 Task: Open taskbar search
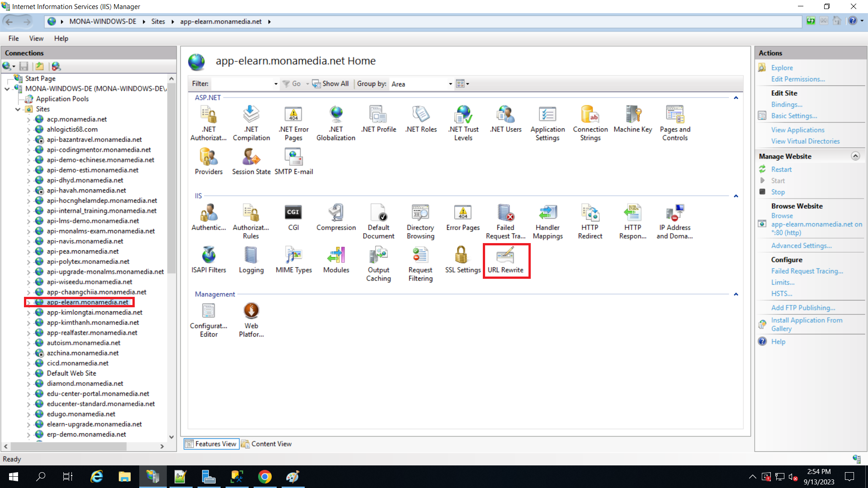pos(41,477)
